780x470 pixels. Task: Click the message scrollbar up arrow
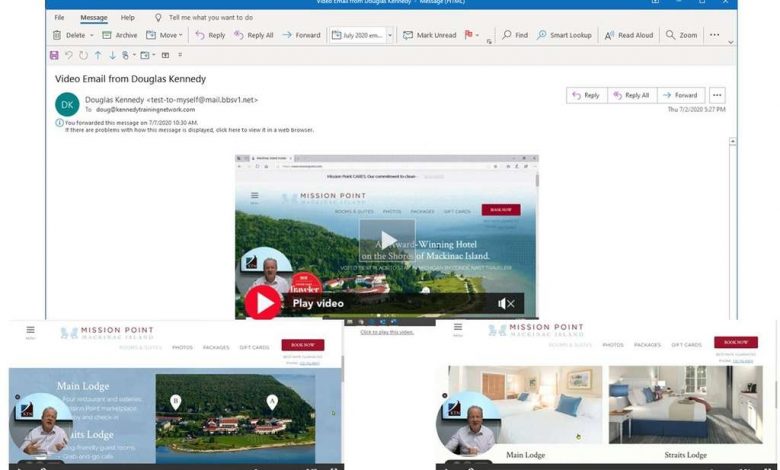pyautogui.click(x=732, y=142)
